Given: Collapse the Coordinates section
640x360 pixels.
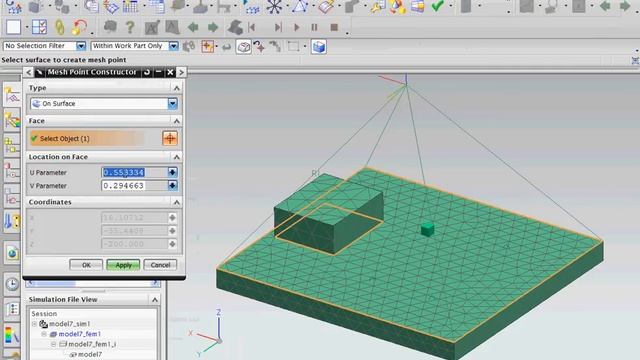Looking at the screenshot, I should click(x=176, y=202).
